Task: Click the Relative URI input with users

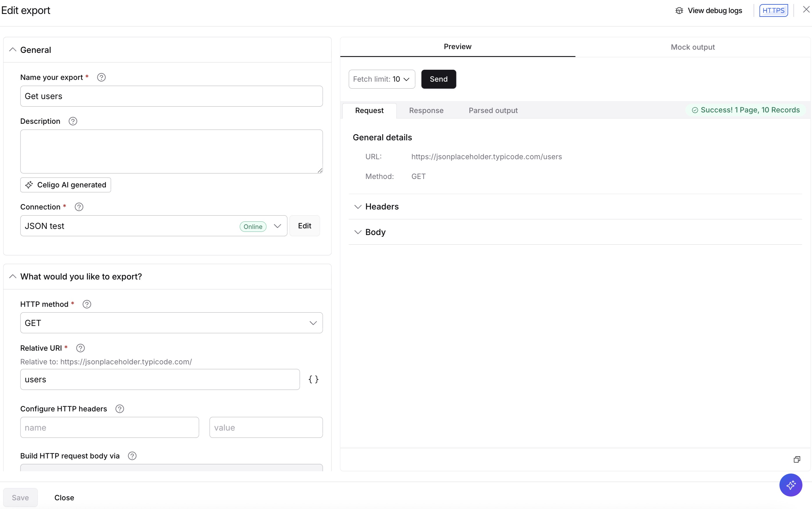Action: (160, 379)
